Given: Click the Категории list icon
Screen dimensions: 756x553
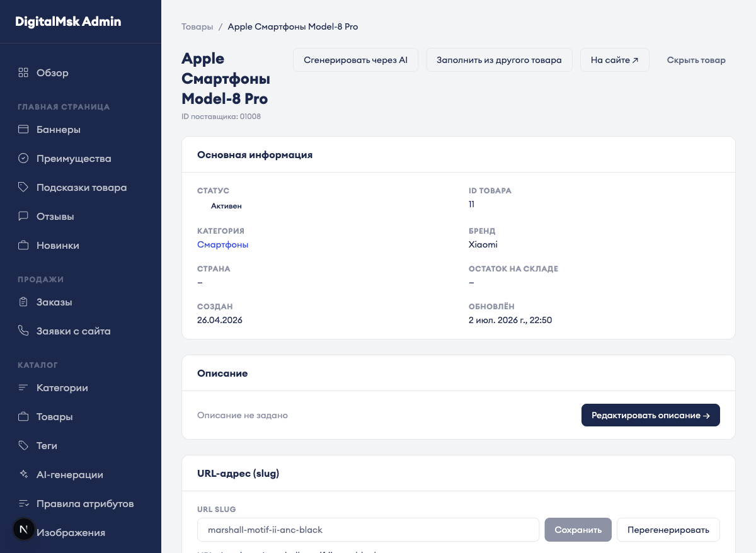Looking at the screenshot, I should [x=23, y=388].
